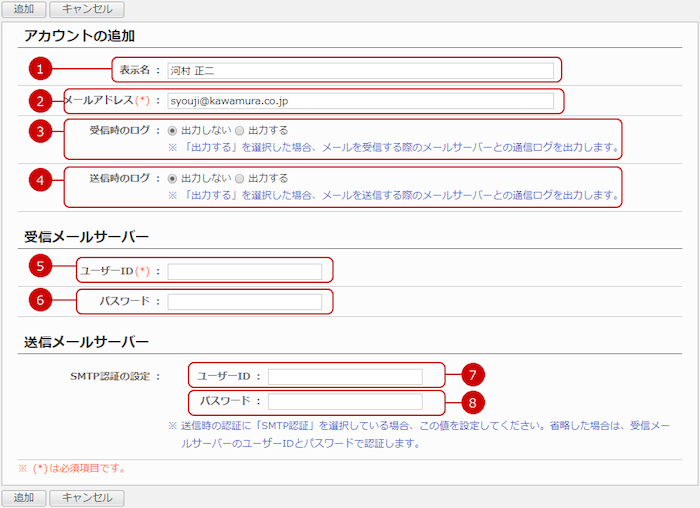Image resolution: width=700 pixels, height=508 pixels.
Task: Click the 受信メールサーバー パスワード field
Action: click(x=245, y=301)
